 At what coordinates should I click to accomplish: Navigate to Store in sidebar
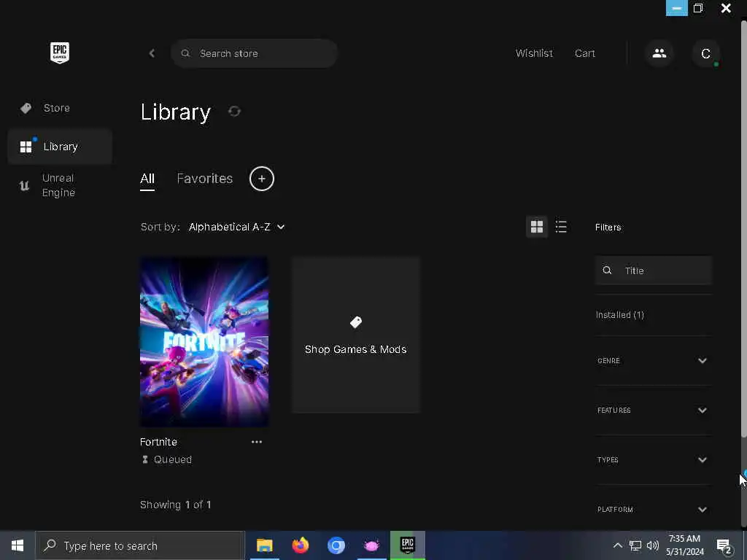[x=60, y=108]
